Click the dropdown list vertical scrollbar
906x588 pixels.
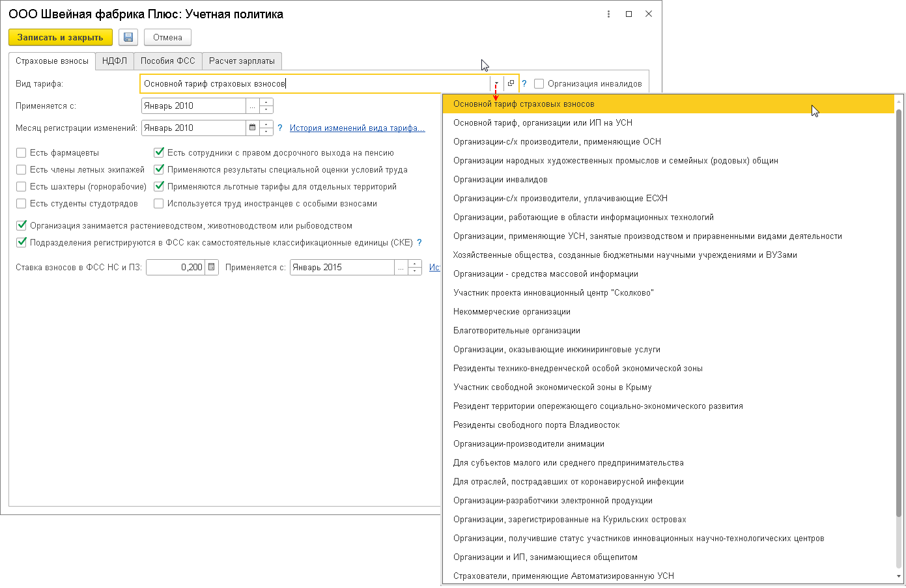(899, 313)
